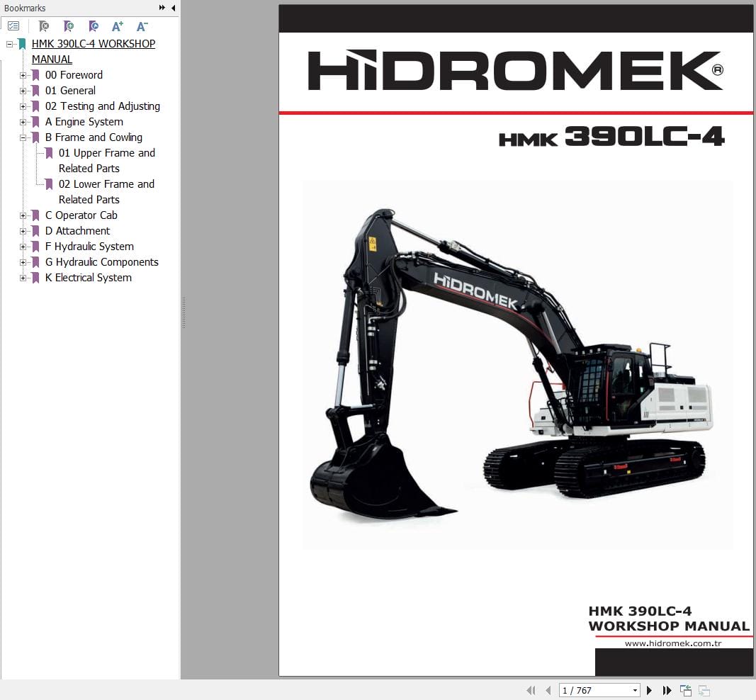This screenshot has width=756, height=700.
Task: Click the previous view icon
Action: pos(685,689)
